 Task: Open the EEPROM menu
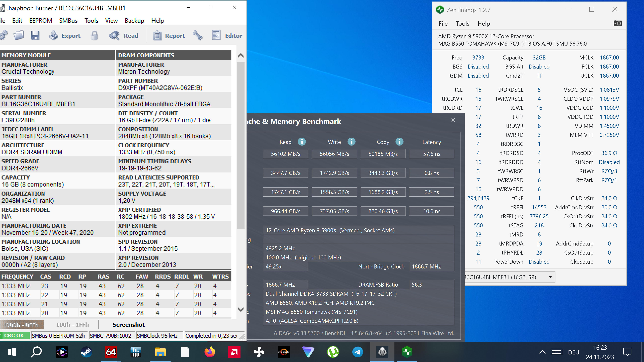[x=41, y=20]
